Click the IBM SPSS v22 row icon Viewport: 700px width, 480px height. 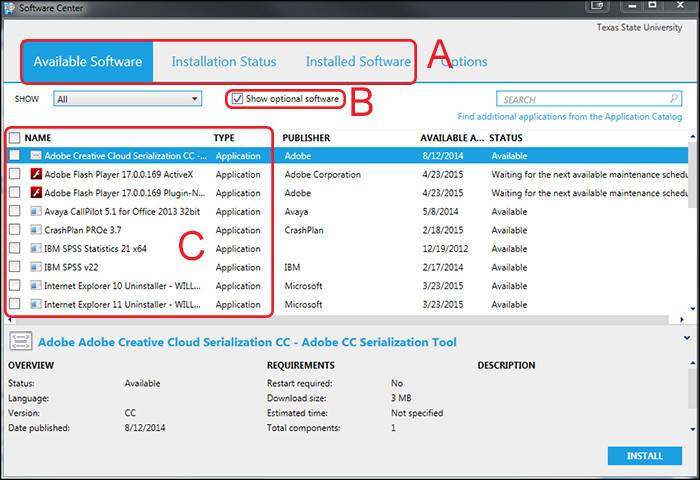pyautogui.click(x=36, y=267)
